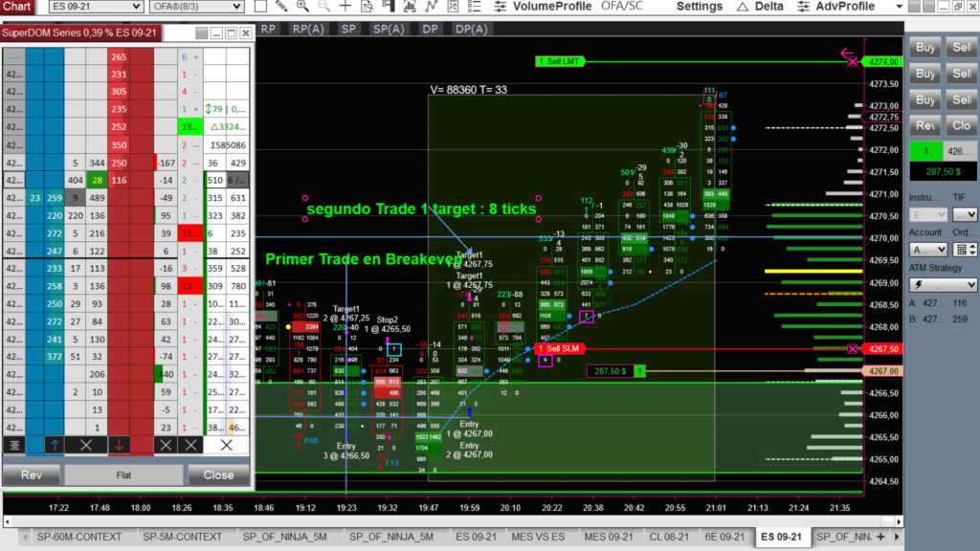Click the 4274,00 price marker on axis
The image size is (980, 551).
pos(882,62)
